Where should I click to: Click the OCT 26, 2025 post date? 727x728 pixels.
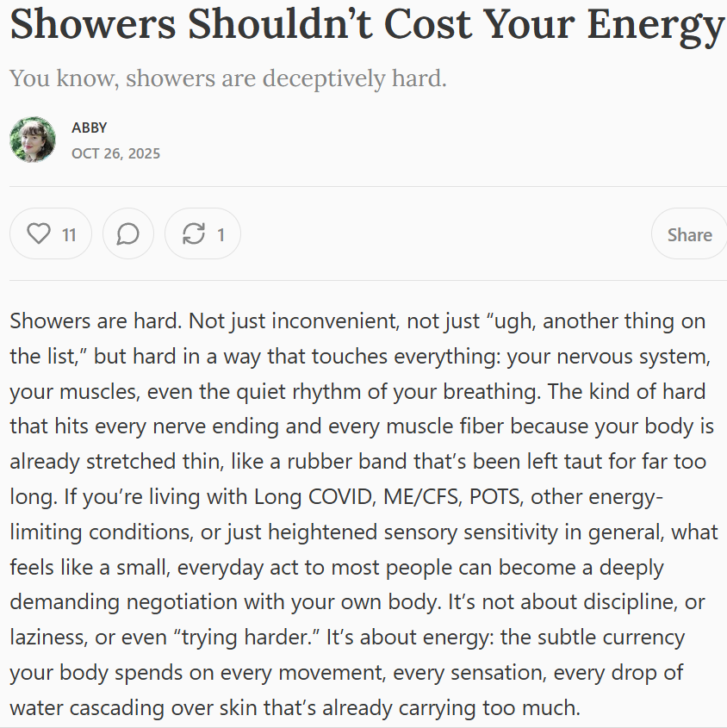[x=115, y=153]
